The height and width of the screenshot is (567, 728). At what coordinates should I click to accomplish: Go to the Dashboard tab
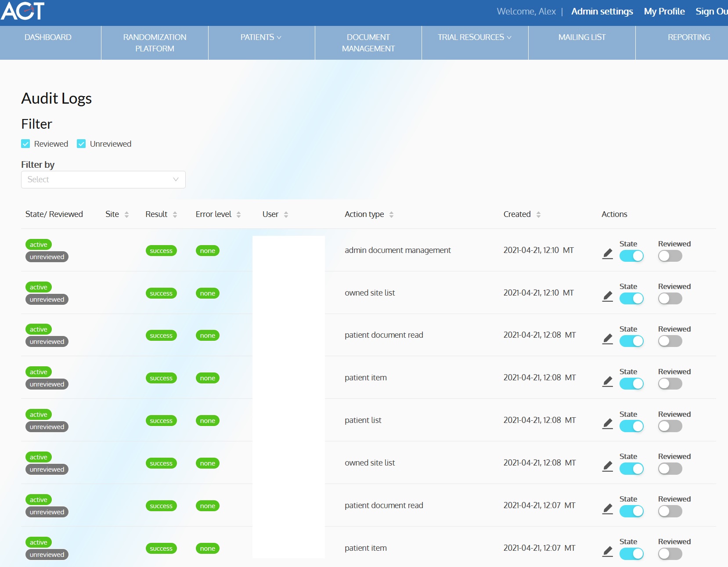point(48,37)
